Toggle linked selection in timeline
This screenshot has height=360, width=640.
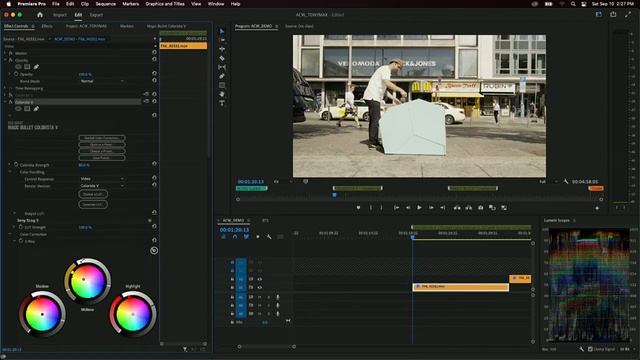coord(246,237)
